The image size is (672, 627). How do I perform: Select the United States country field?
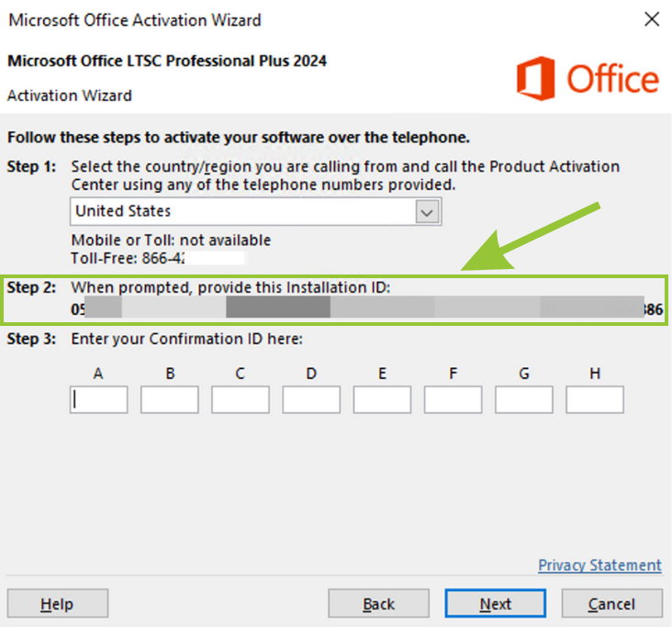pyautogui.click(x=243, y=212)
